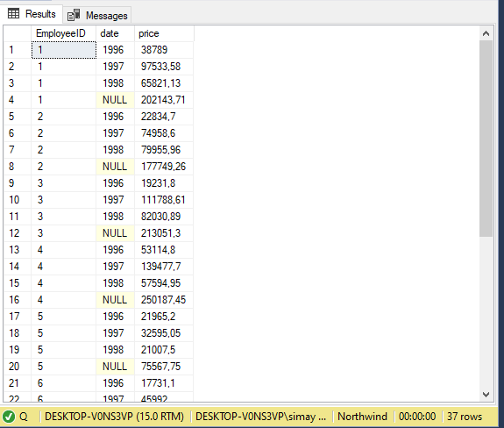Switch to the Messages tab
The height and width of the screenshot is (428, 504).
[97, 15]
